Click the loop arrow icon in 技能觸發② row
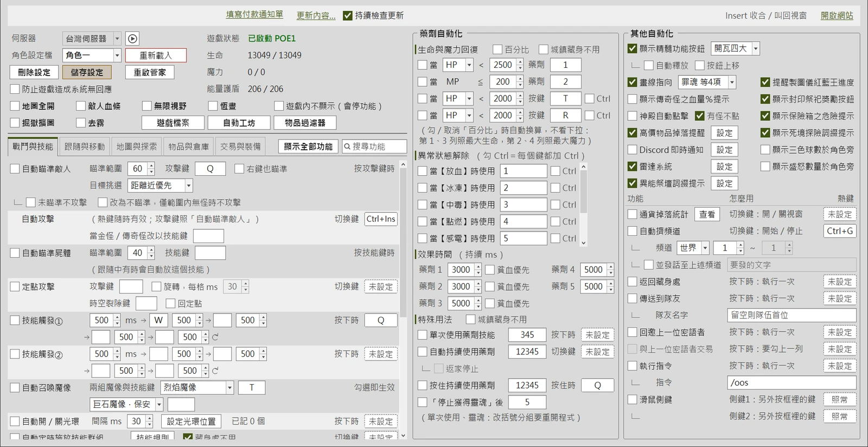868x447 pixels. [215, 371]
